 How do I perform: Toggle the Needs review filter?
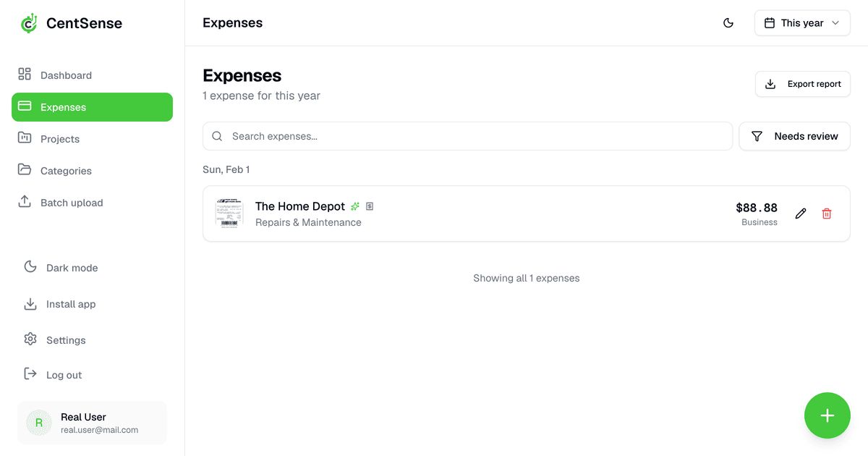(794, 136)
